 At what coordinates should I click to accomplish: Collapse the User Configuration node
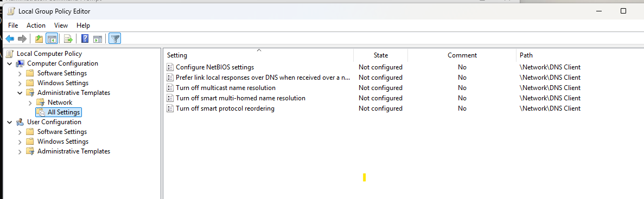pyautogui.click(x=9, y=122)
